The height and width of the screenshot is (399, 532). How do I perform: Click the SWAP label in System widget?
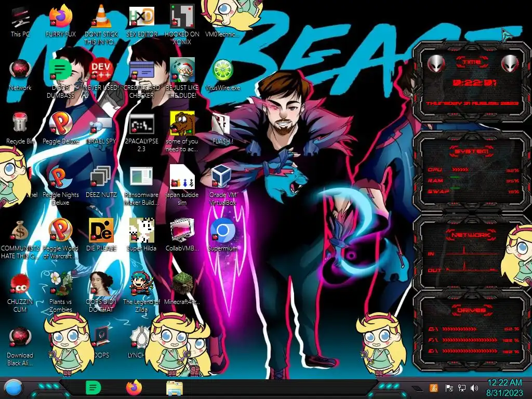point(438,191)
